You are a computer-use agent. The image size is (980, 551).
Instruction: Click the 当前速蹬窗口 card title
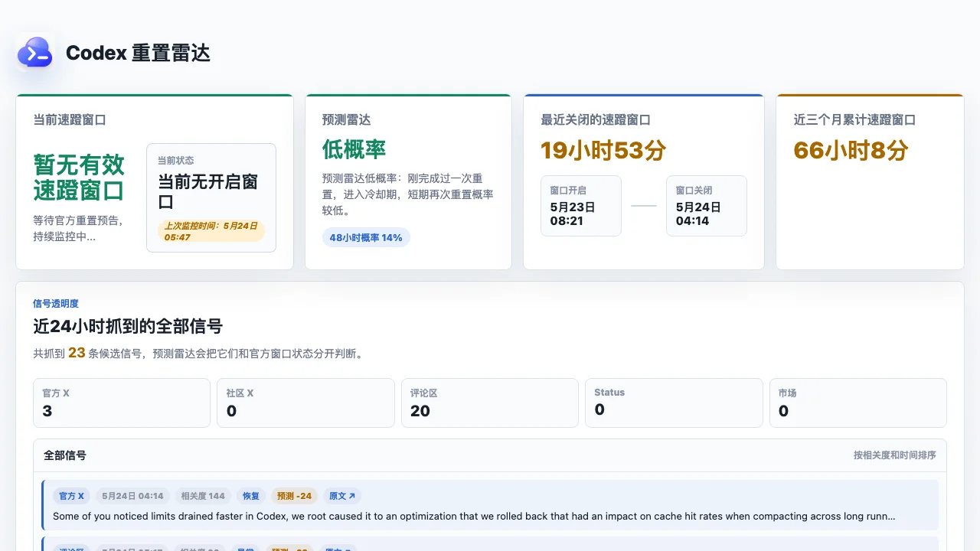click(x=70, y=120)
